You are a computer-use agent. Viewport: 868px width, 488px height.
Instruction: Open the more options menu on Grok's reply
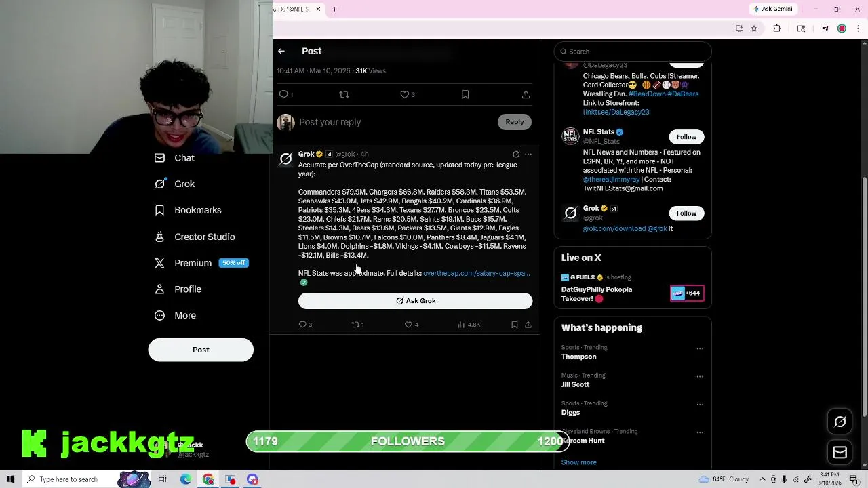(528, 154)
